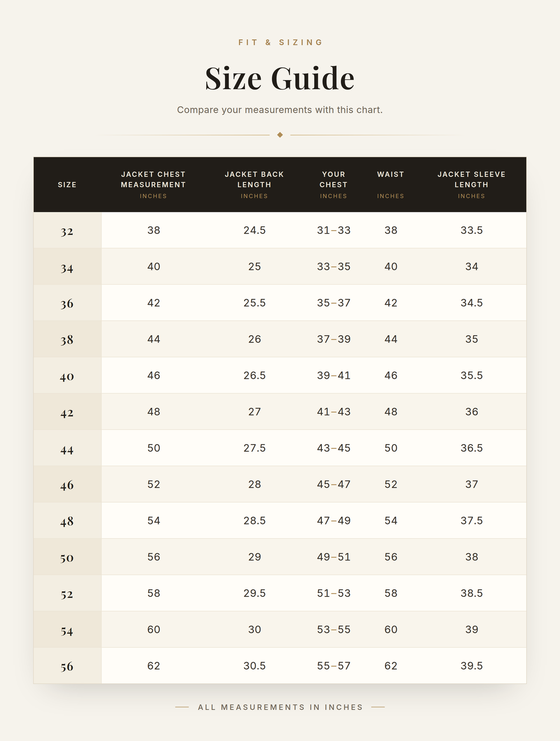Select the Your Chest column header
Image resolution: width=560 pixels, height=741 pixels.
[334, 185]
